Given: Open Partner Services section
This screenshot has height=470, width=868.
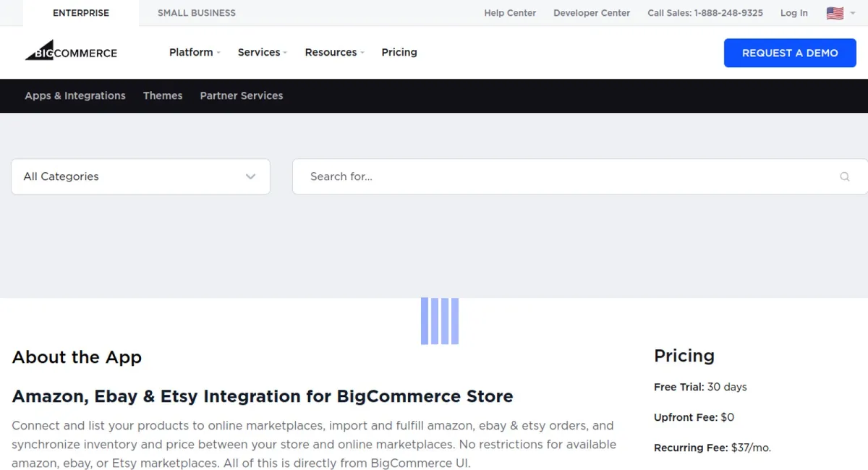Looking at the screenshot, I should point(242,95).
